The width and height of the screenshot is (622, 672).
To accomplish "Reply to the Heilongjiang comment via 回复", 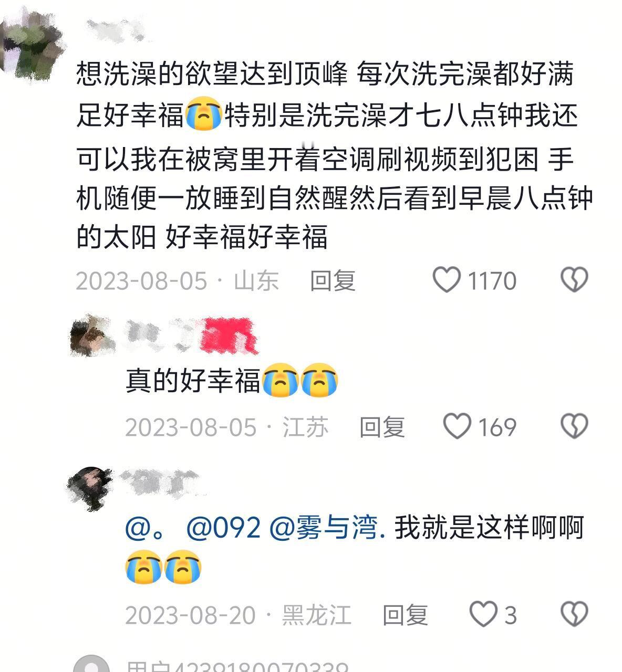I will click(x=405, y=615).
